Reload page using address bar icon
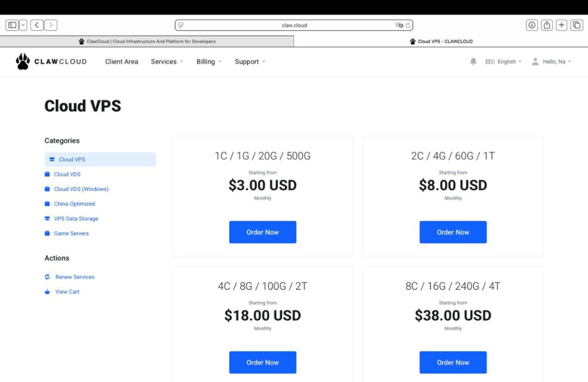The image size is (588, 382). tap(408, 25)
